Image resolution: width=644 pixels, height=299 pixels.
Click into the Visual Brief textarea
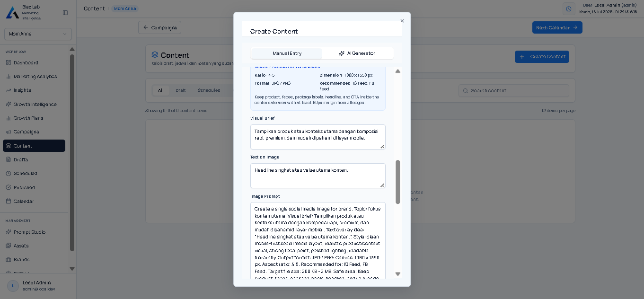318,137
